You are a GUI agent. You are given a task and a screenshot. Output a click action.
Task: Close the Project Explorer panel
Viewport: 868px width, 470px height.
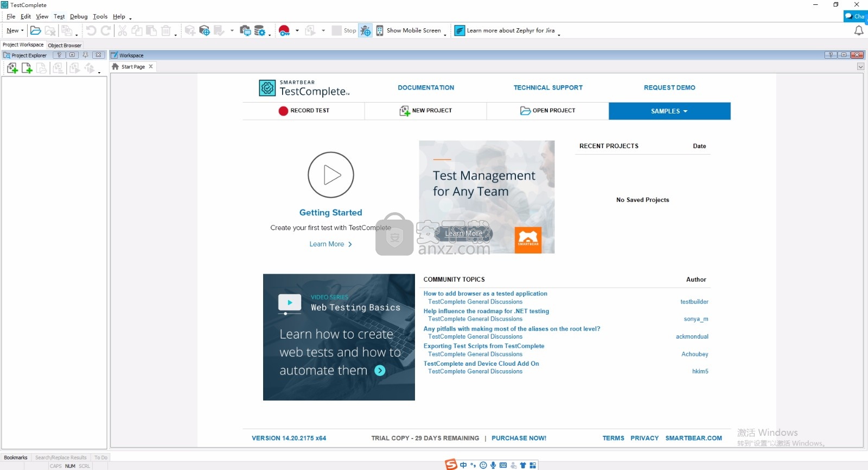click(x=98, y=55)
